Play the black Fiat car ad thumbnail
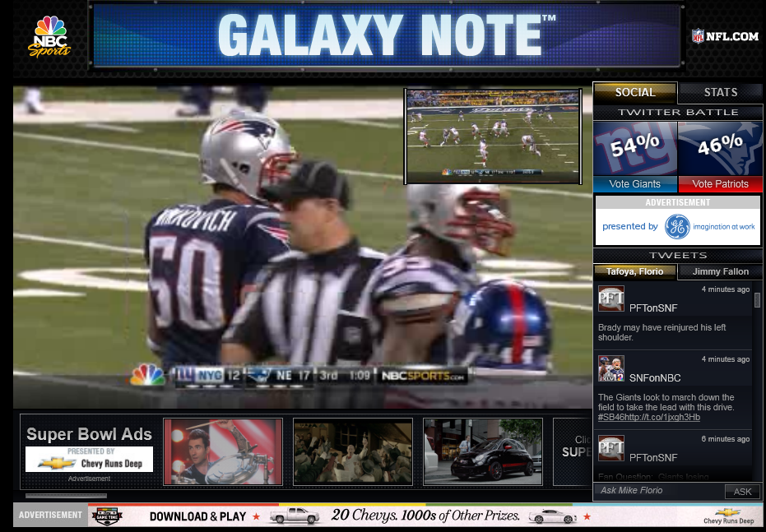This screenshot has width=766, height=532. (x=483, y=451)
